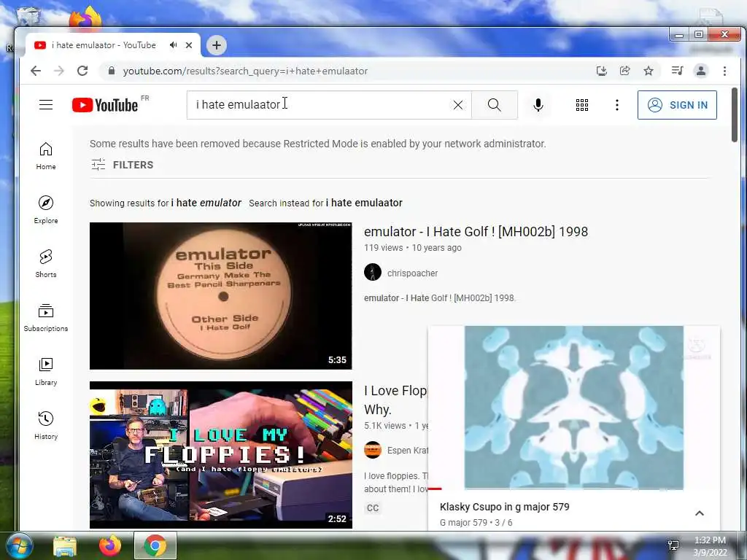Mute the tab via the speaker icon
Image resolution: width=747 pixels, height=560 pixels.
coord(174,44)
